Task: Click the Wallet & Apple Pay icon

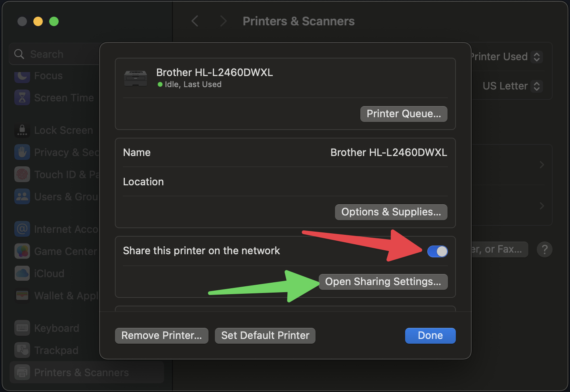Action: (x=22, y=295)
